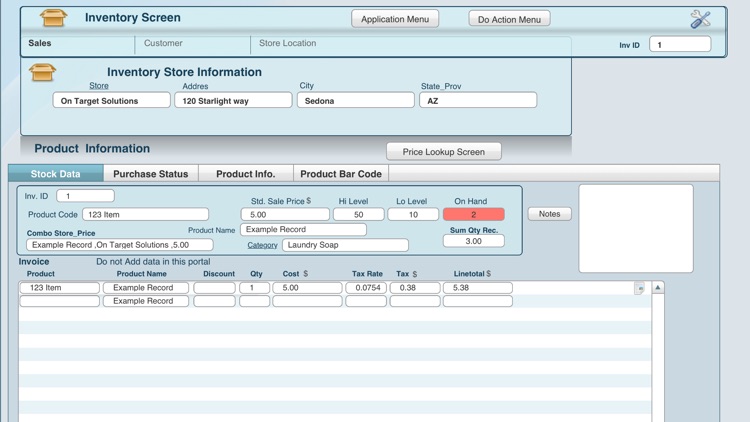Open the Combo Store_Price field
Screen dimensions: 750x422
tap(119, 245)
